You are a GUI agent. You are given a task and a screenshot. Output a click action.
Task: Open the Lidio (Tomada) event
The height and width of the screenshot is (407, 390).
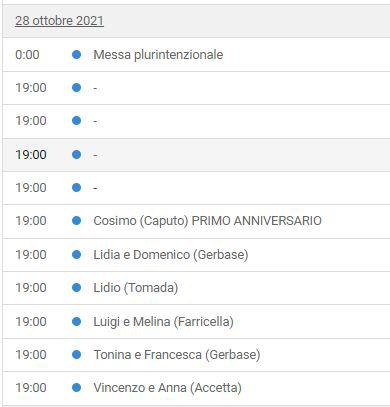(x=136, y=288)
